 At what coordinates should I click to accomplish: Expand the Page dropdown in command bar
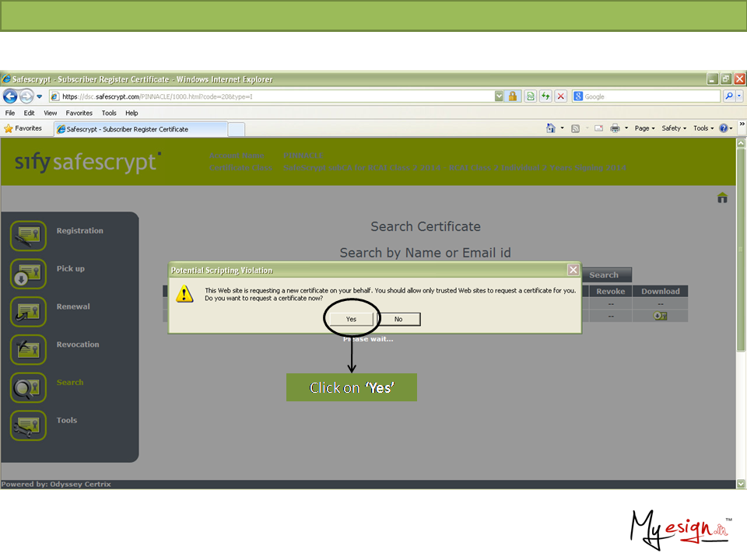tap(644, 128)
